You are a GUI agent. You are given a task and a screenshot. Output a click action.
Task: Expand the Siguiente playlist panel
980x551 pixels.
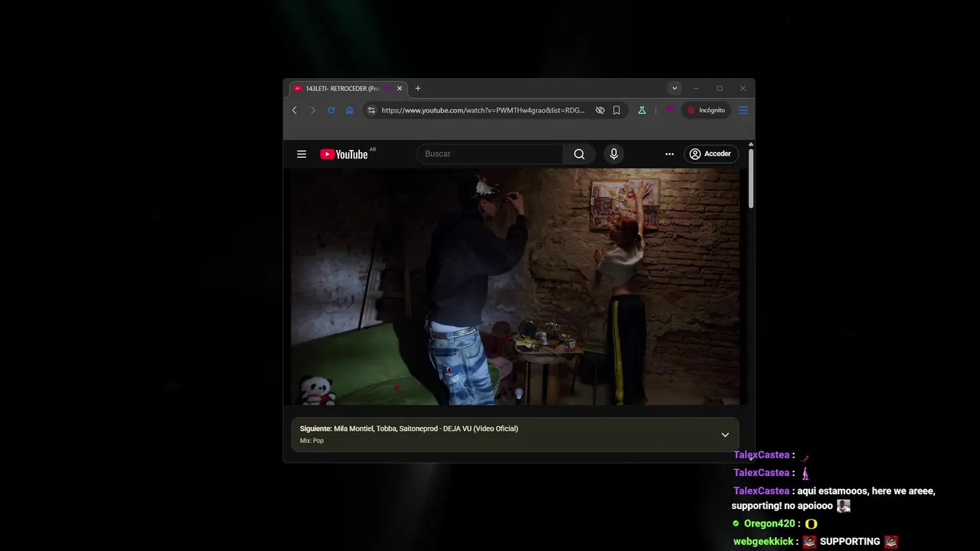coord(725,435)
